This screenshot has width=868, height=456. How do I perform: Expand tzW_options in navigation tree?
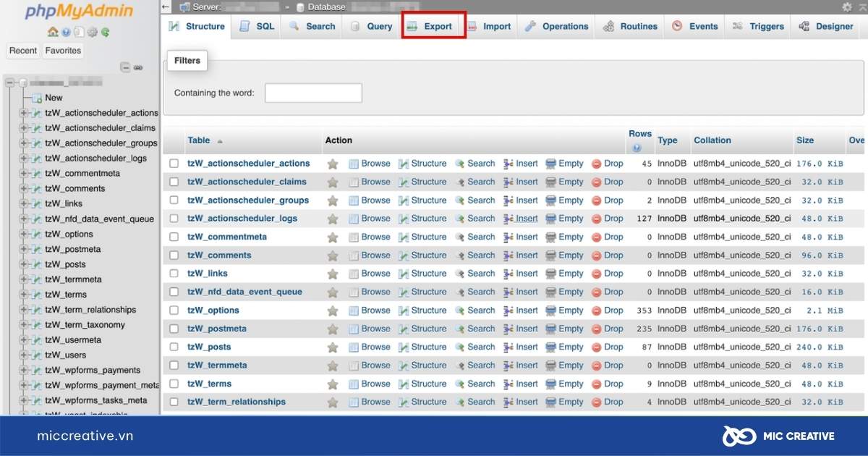[x=24, y=235]
